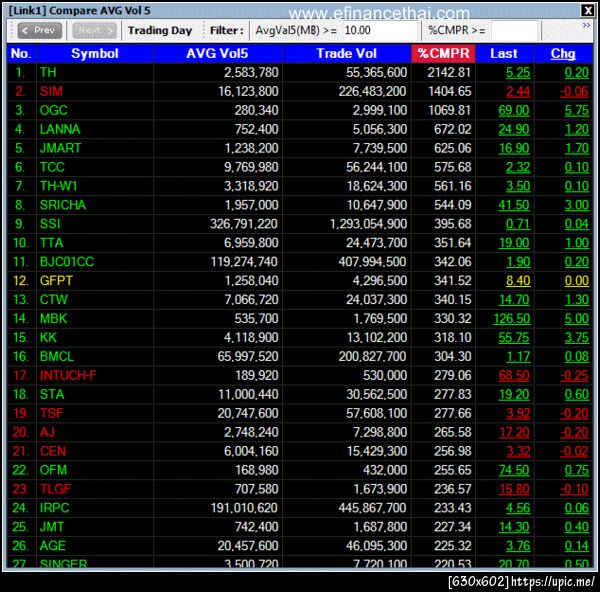Select the GFPT symbol
This screenshot has width=600, height=592.
pos(56,281)
